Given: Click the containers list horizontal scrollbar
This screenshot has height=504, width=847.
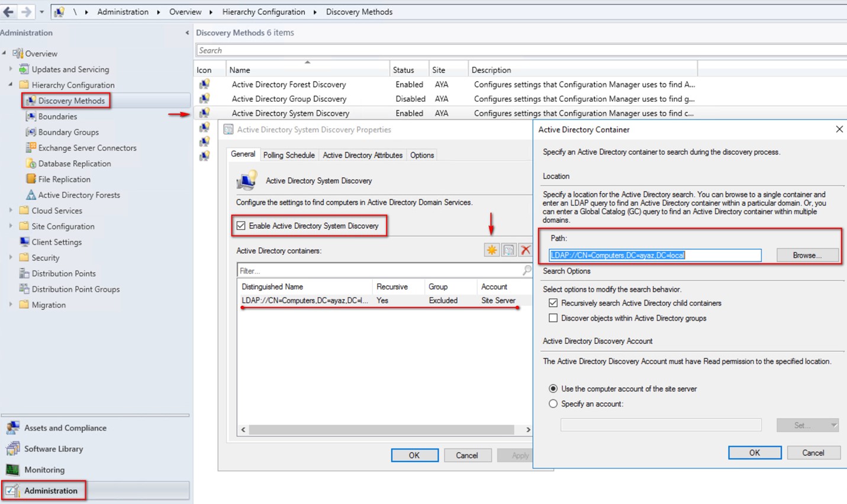Looking at the screenshot, I should (x=382, y=429).
